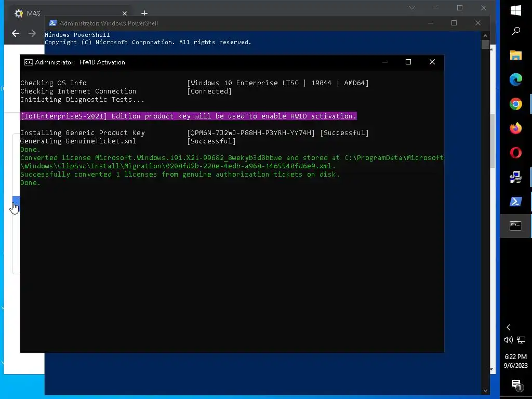Viewport: 532px width, 399px height.
Task: Open Opera browser from the taskbar
Action: pyautogui.click(x=516, y=153)
